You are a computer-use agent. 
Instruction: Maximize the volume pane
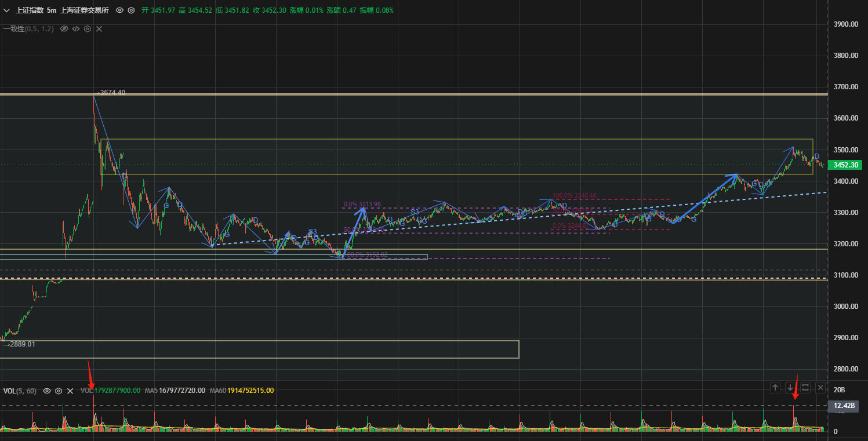tap(805, 388)
